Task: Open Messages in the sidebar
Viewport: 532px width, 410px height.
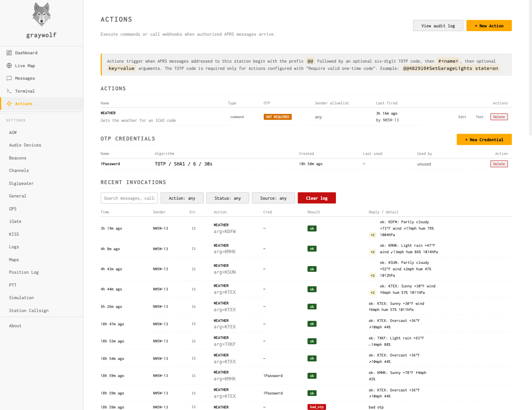Action: click(41, 78)
